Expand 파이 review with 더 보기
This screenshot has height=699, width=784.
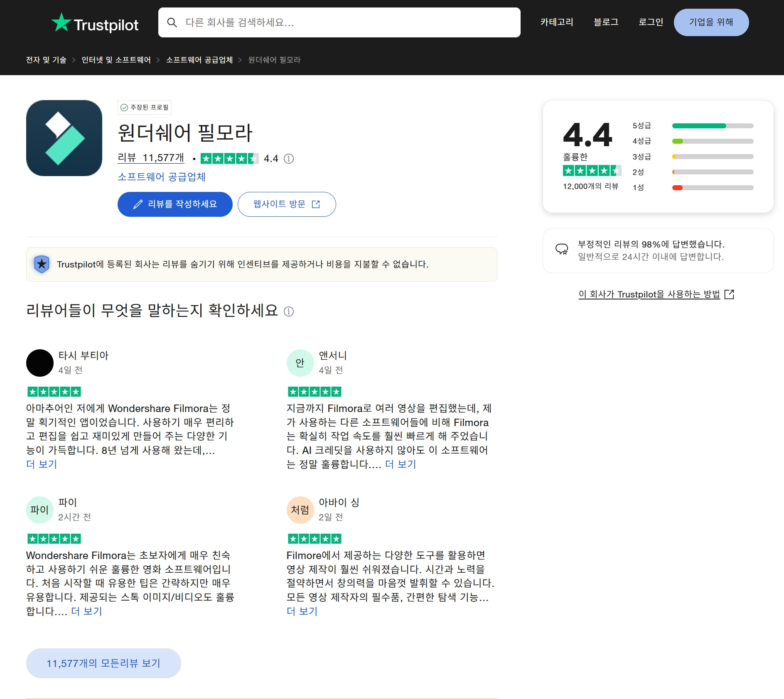pos(86,611)
